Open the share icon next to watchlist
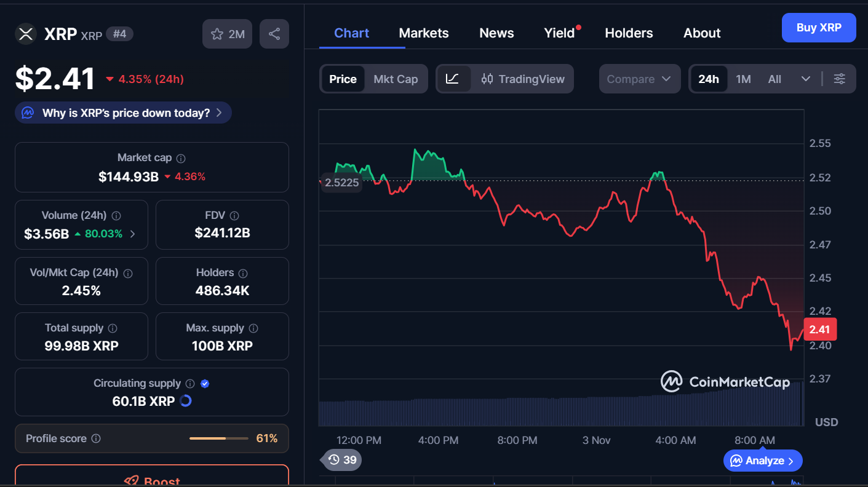Screen dimensions: 868x487 coord(274,33)
